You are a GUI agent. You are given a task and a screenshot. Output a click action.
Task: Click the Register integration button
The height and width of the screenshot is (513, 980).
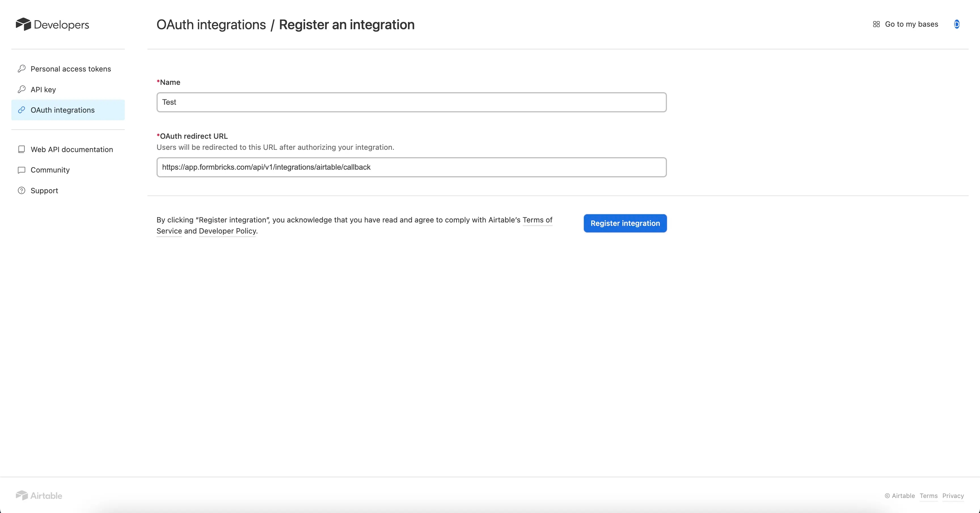(625, 223)
